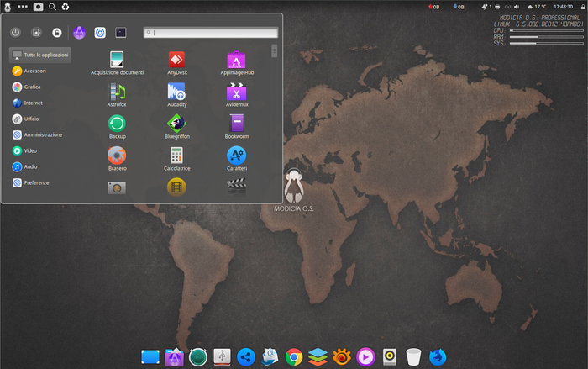Open the Audacity audio editor

click(x=176, y=92)
